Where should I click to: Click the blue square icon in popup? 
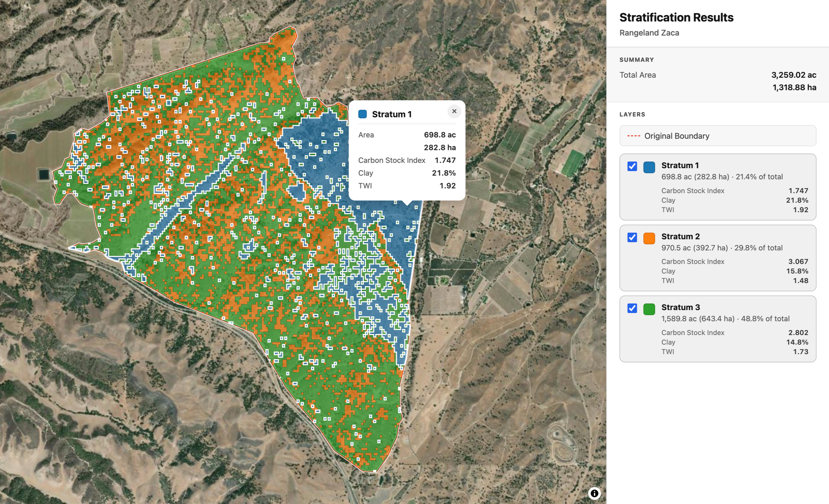[x=363, y=114]
